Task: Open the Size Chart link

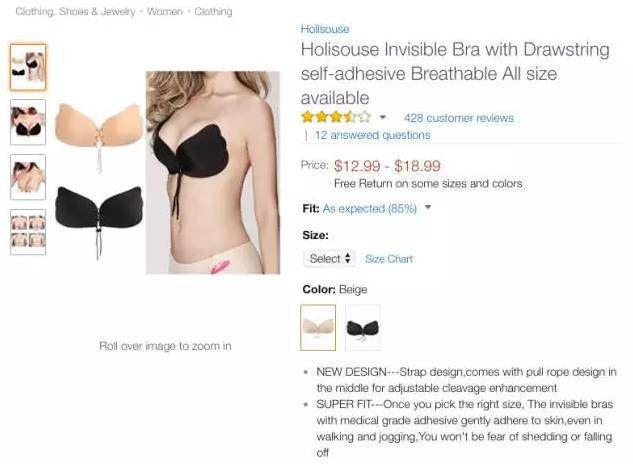Action: tap(389, 259)
